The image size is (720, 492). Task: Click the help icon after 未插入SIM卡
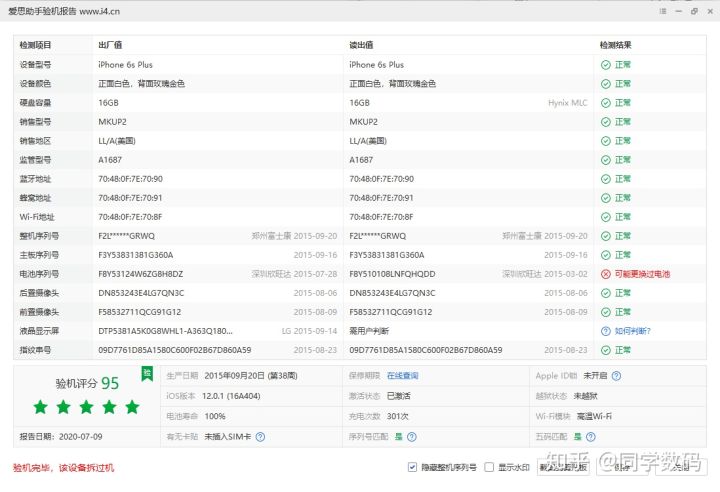click(260, 437)
